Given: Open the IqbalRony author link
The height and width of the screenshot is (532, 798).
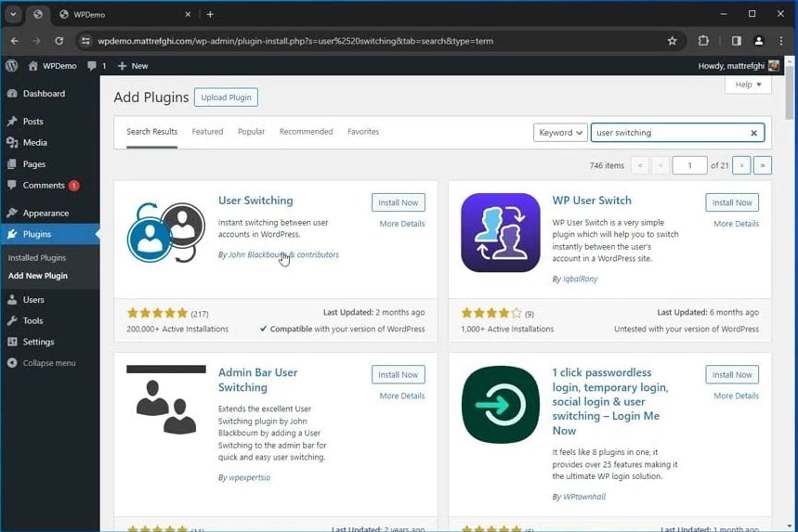Looking at the screenshot, I should [x=581, y=279].
